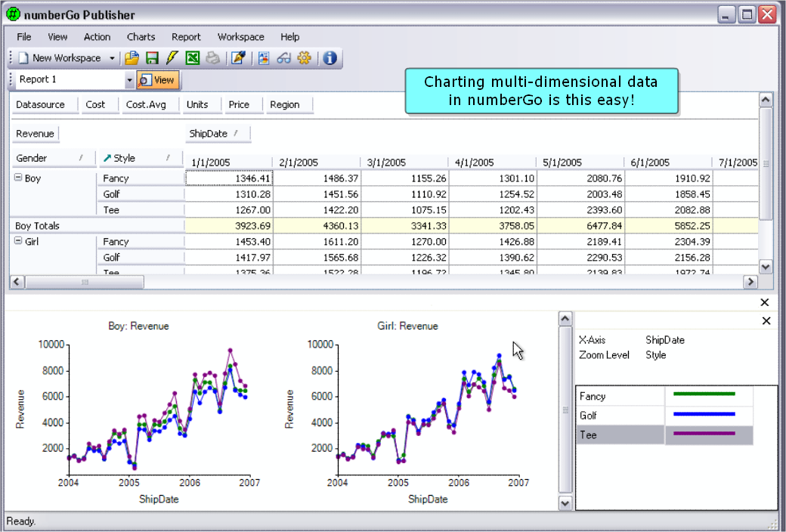Viewport: 786px width, 532px height.
Task: Click the Datasource field button
Action: coord(44,105)
